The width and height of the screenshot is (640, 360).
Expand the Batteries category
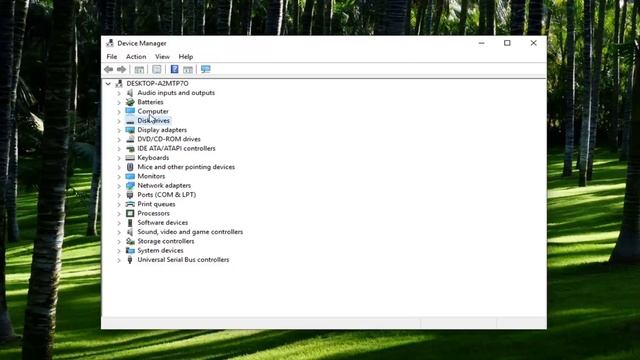pyautogui.click(x=119, y=102)
